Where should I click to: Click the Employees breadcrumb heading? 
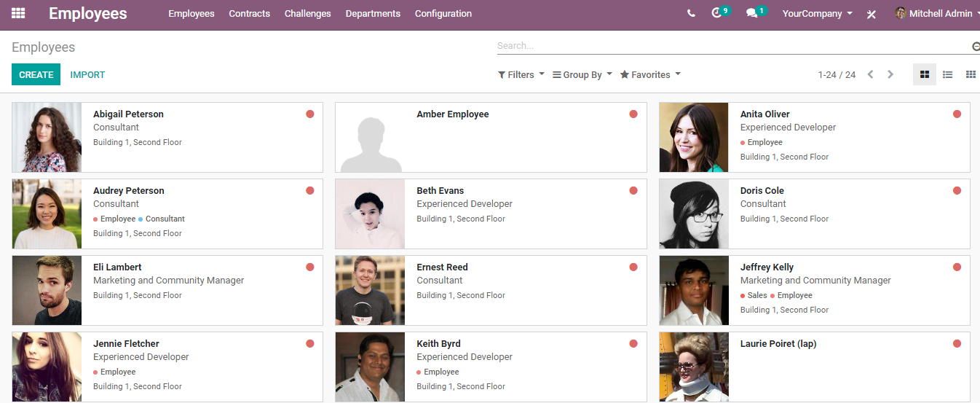(44, 47)
